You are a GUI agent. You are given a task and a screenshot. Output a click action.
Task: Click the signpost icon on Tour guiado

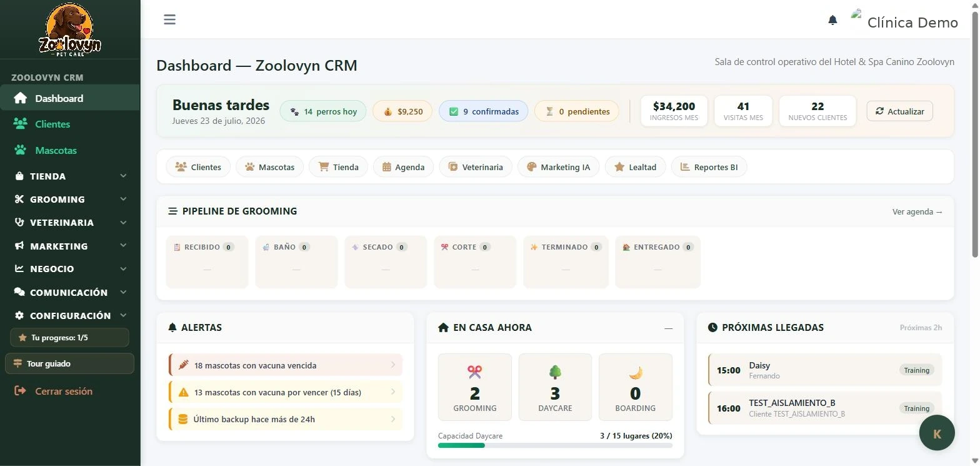[17, 363]
